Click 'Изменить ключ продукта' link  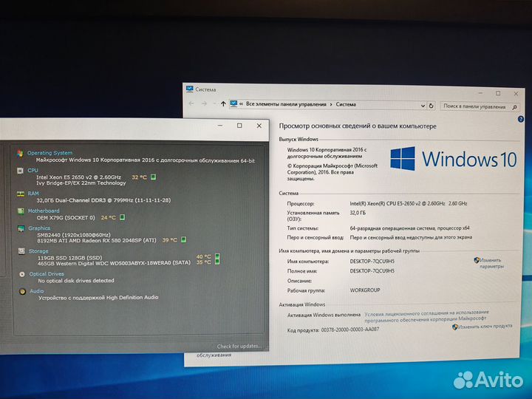485,326
